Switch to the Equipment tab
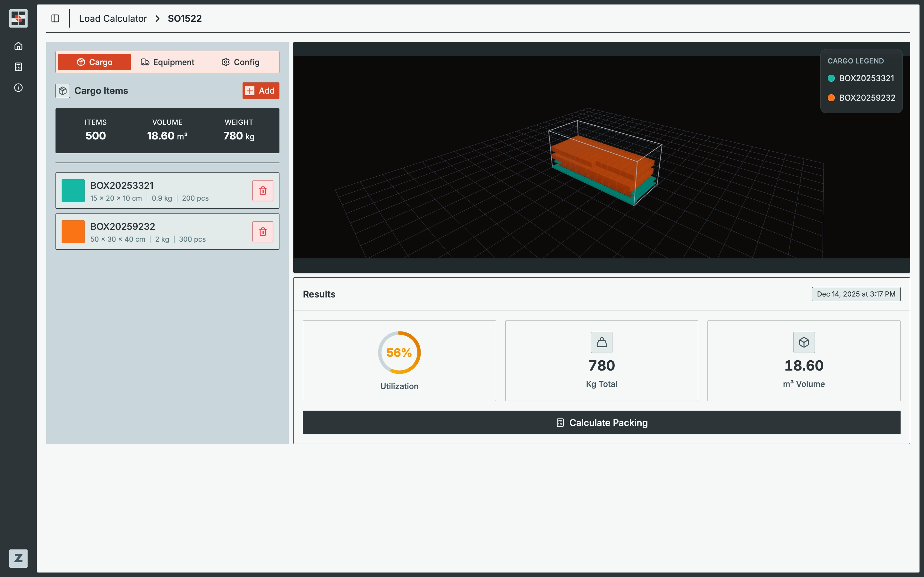Viewport: 924px width, 577px height. (167, 62)
